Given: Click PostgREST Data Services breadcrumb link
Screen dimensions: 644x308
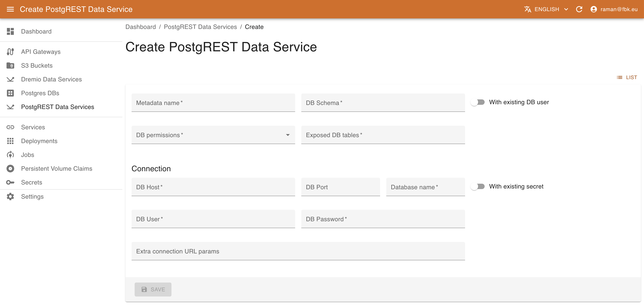Looking at the screenshot, I should click(x=200, y=27).
